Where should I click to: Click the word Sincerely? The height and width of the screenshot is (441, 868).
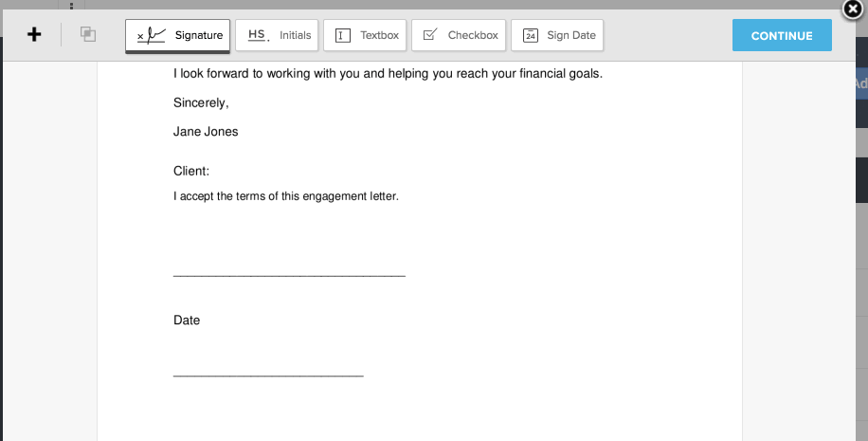coord(201,103)
